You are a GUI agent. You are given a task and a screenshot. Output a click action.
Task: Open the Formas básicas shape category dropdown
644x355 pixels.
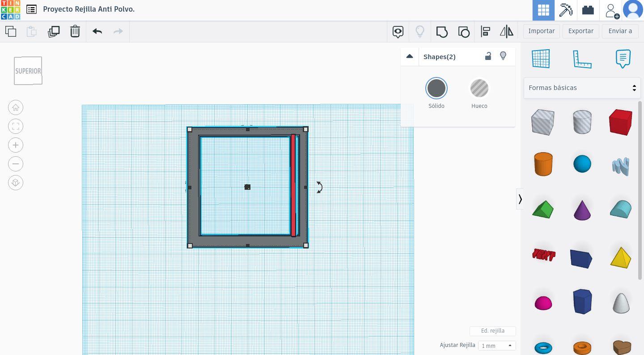coord(582,88)
